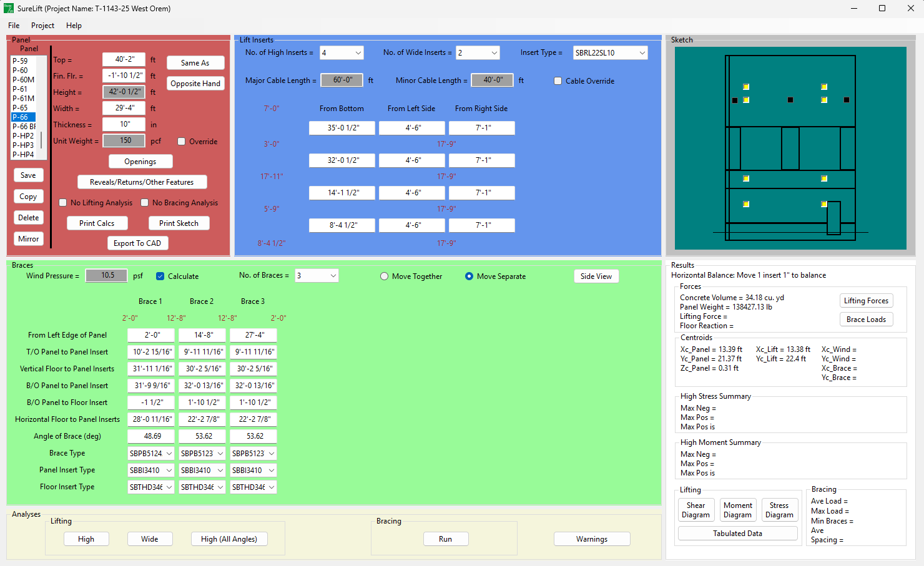Uncheck the Calculate wind pressure checkbox

(x=160, y=276)
